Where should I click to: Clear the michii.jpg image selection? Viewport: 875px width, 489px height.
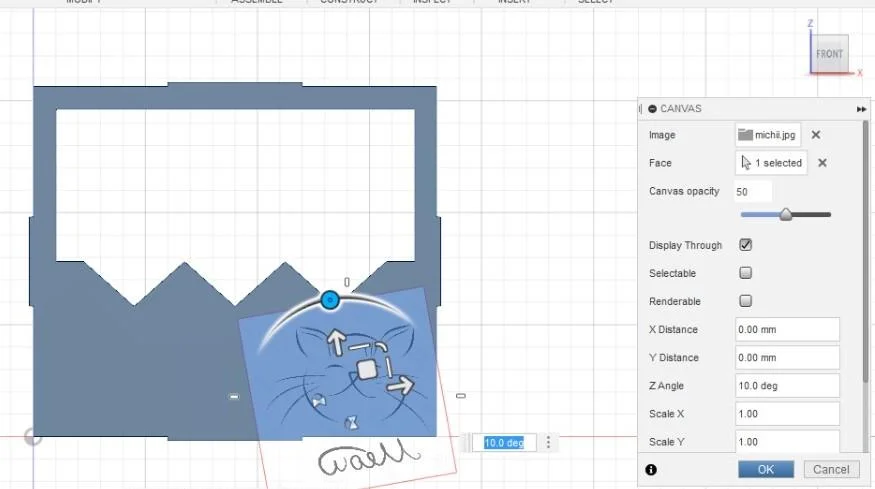[816, 135]
